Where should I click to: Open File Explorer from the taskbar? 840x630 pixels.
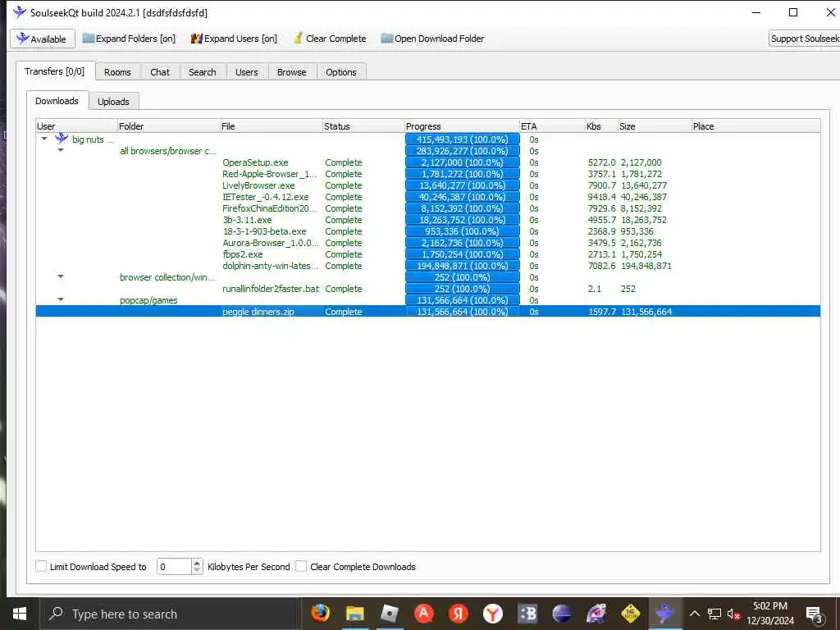(x=354, y=614)
